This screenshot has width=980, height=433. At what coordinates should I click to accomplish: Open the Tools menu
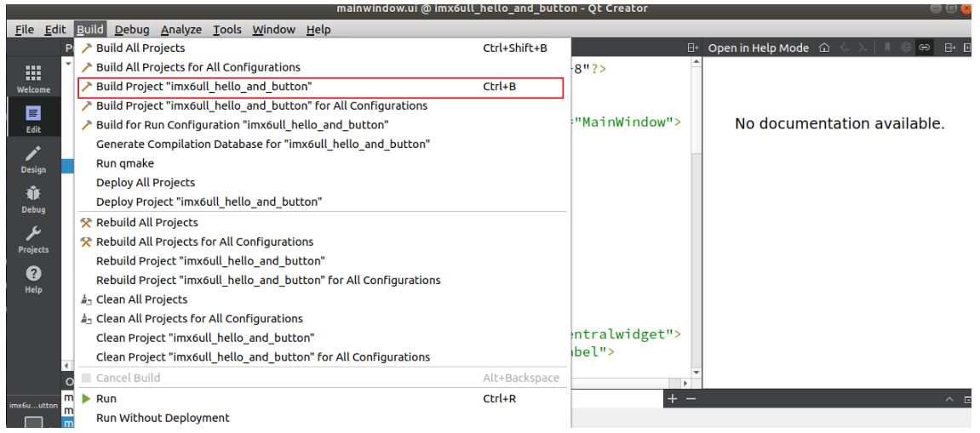(x=227, y=30)
